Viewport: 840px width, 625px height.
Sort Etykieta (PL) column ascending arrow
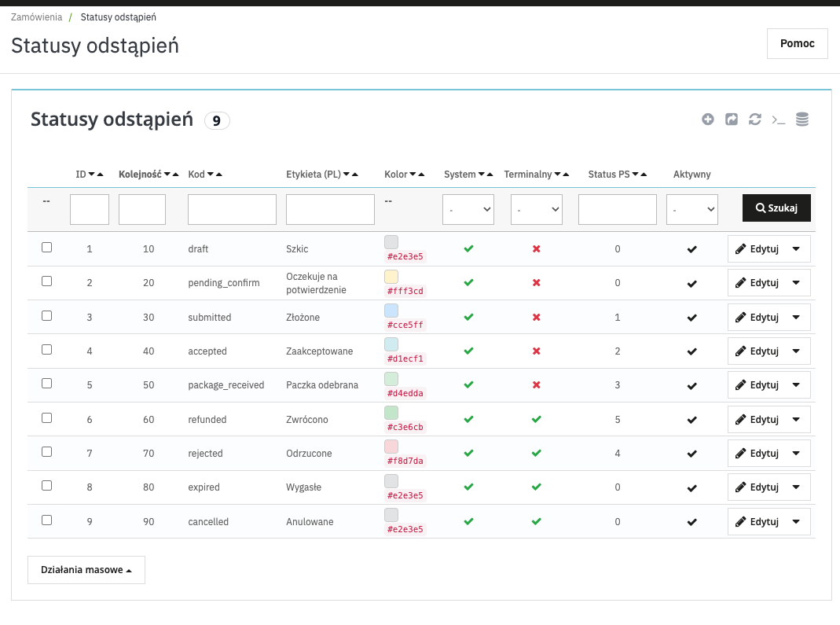point(355,175)
